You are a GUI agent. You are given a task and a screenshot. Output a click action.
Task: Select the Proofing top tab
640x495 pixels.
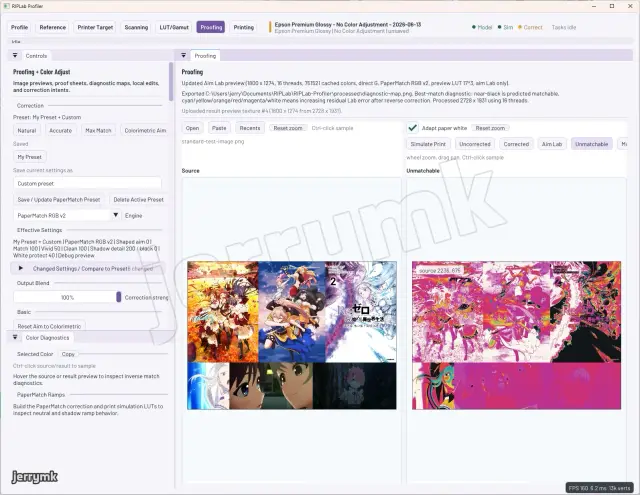[x=211, y=27]
